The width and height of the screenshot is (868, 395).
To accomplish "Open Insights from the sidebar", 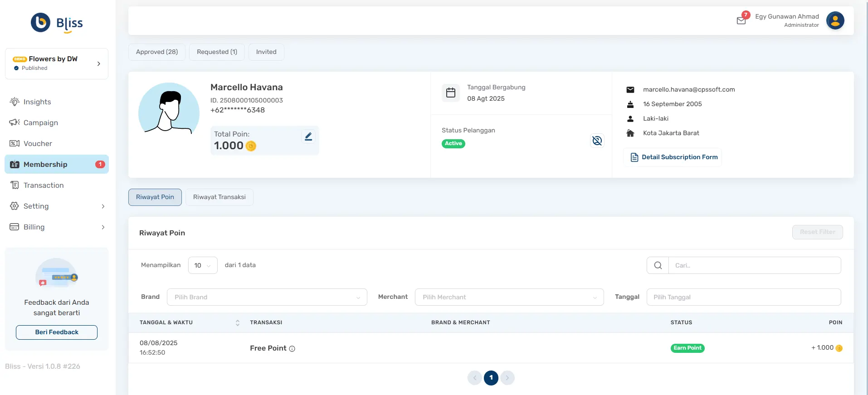I will pos(37,102).
